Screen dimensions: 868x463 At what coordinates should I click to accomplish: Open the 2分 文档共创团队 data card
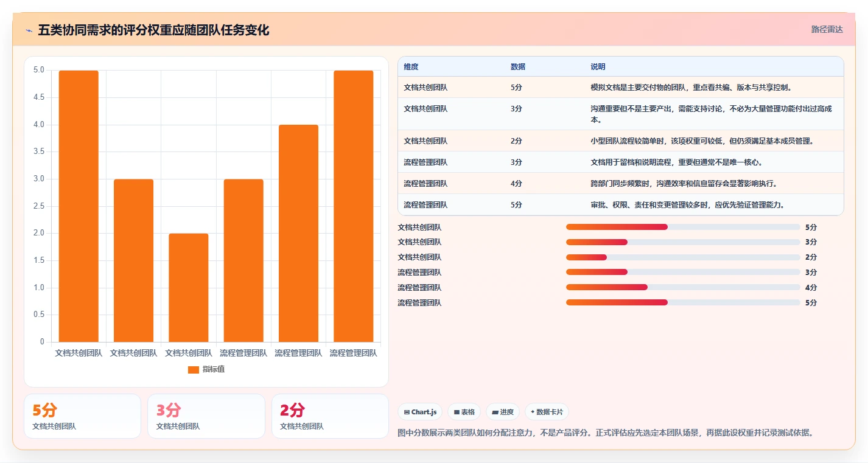pos(330,416)
